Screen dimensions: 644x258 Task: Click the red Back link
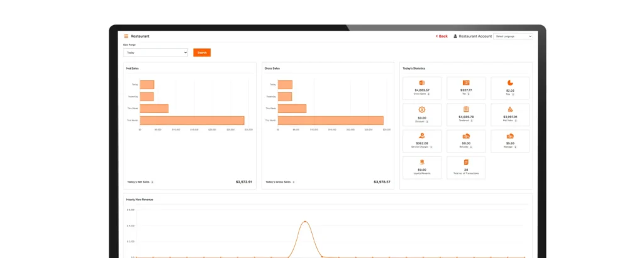click(442, 36)
